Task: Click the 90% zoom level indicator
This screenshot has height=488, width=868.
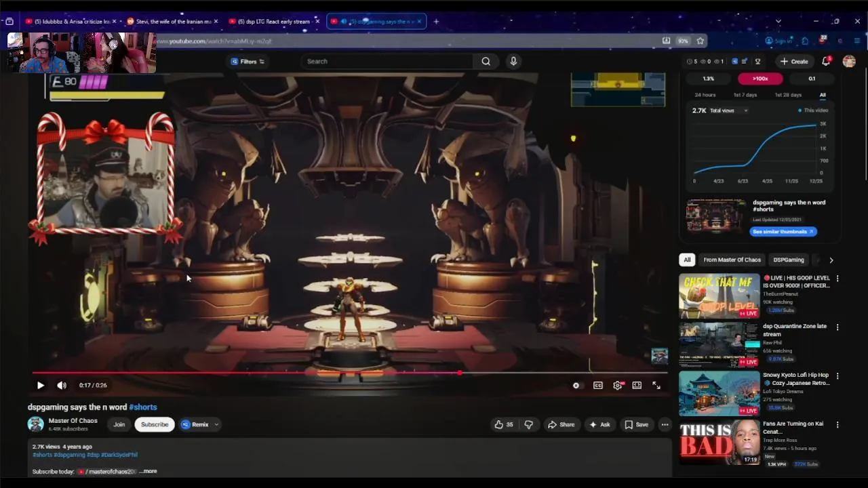Action: coord(683,41)
